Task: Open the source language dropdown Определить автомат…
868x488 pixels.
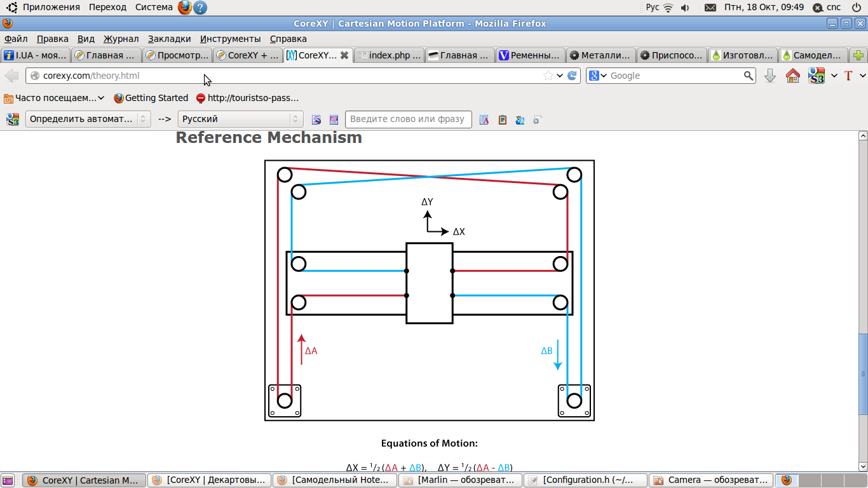Action: 88,119
